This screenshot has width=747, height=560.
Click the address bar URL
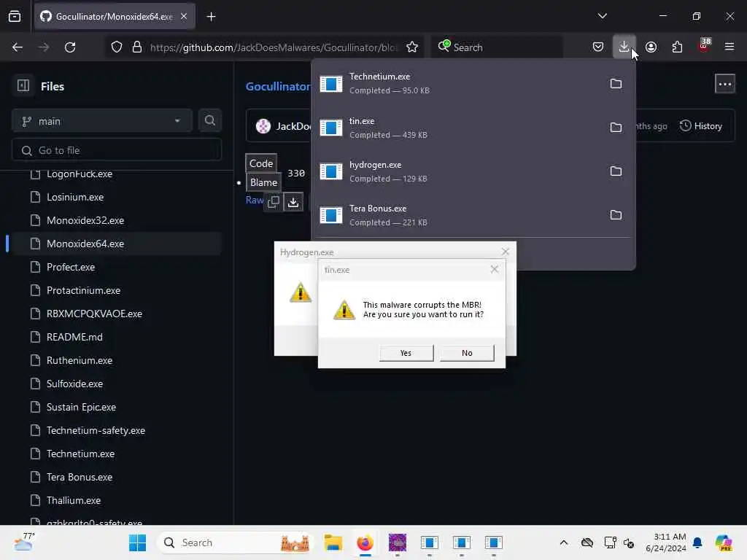click(273, 47)
